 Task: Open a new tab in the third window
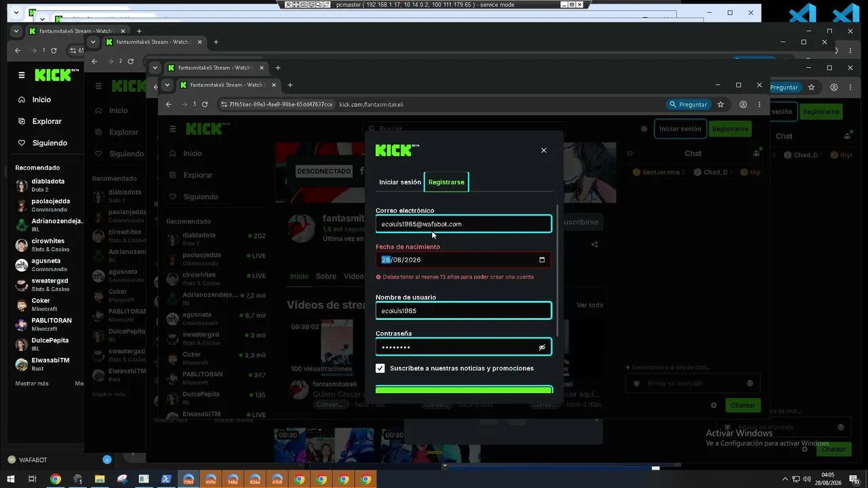point(278,68)
